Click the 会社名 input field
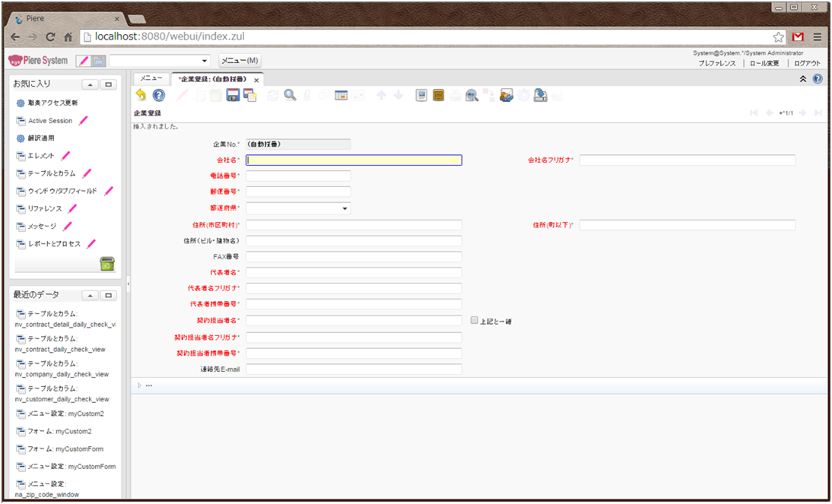Viewport: 832px width, 504px height. click(354, 160)
